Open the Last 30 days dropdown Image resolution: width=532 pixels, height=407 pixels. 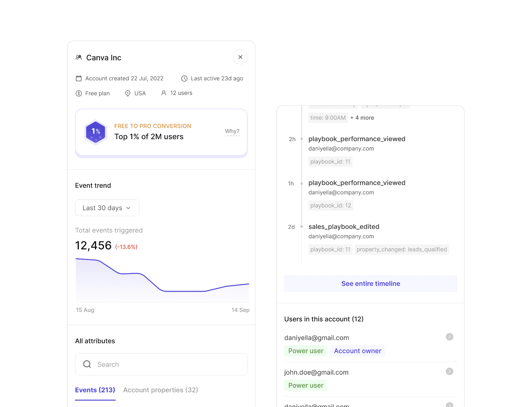[x=107, y=208]
